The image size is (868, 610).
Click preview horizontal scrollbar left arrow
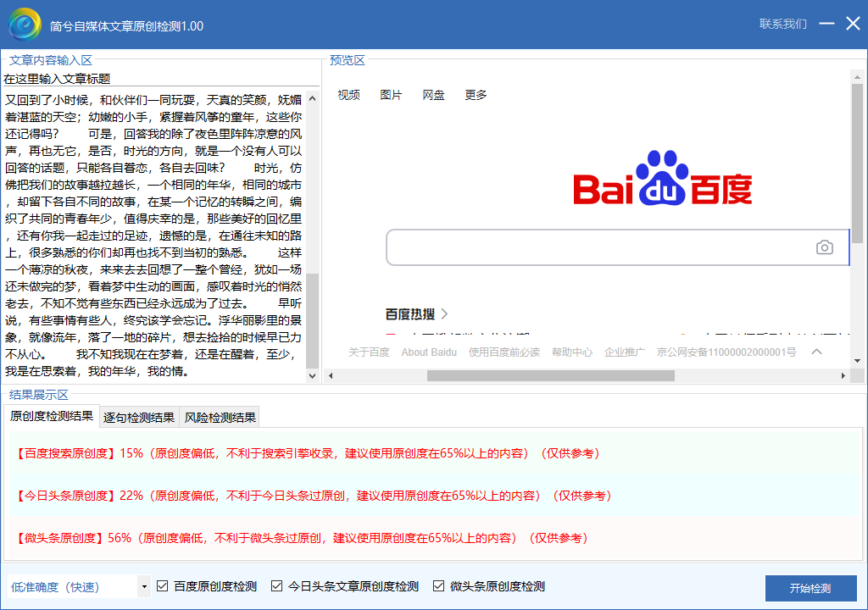(x=331, y=375)
